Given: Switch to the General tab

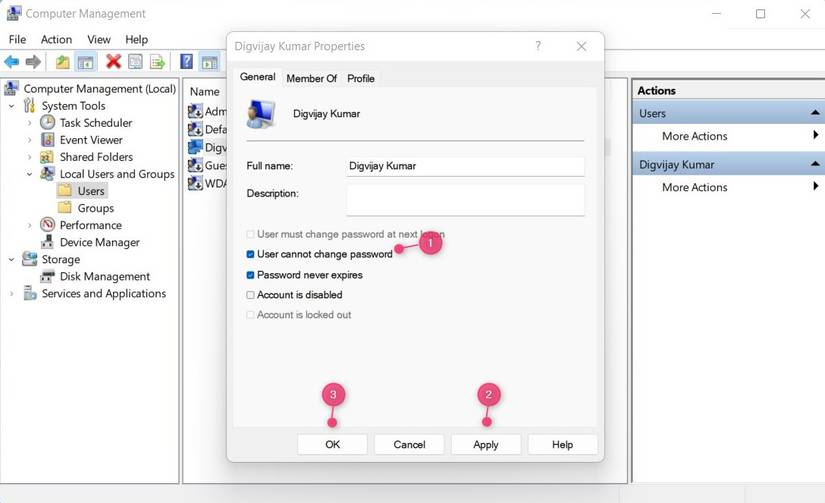Looking at the screenshot, I should click(257, 77).
